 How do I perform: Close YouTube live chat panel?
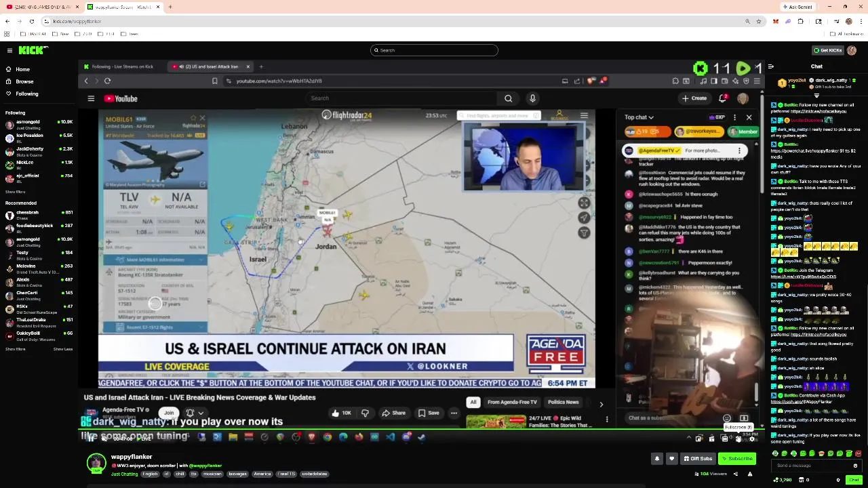(749, 117)
